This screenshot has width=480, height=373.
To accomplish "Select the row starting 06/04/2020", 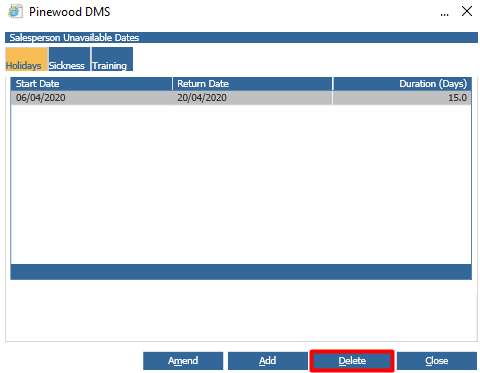I will [x=241, y=98].
